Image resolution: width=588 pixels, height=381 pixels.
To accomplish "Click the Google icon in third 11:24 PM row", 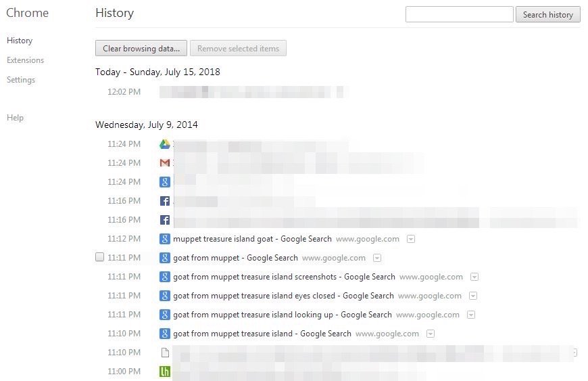I will pos(165,182).
